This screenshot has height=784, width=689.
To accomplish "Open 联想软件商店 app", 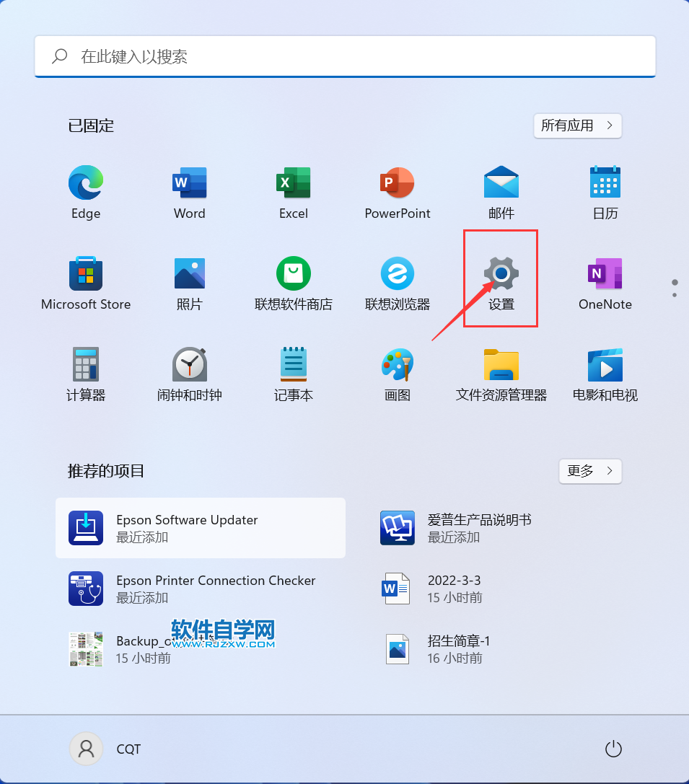I will (294, 283).
